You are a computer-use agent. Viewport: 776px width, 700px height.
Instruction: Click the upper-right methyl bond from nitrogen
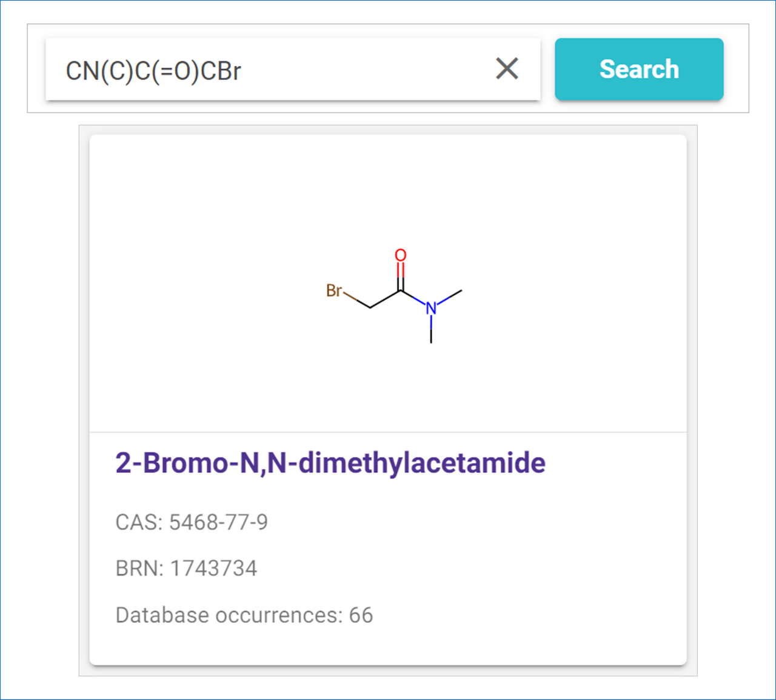point(450,297)
